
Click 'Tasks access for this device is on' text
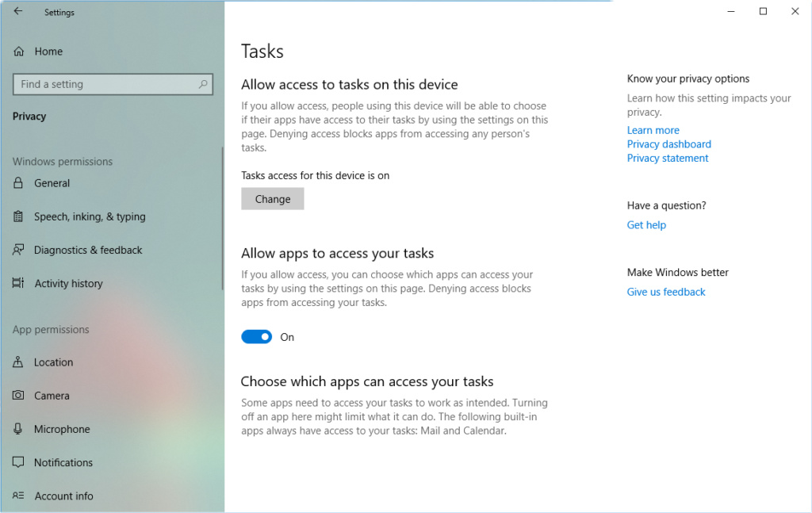(315, 175)
